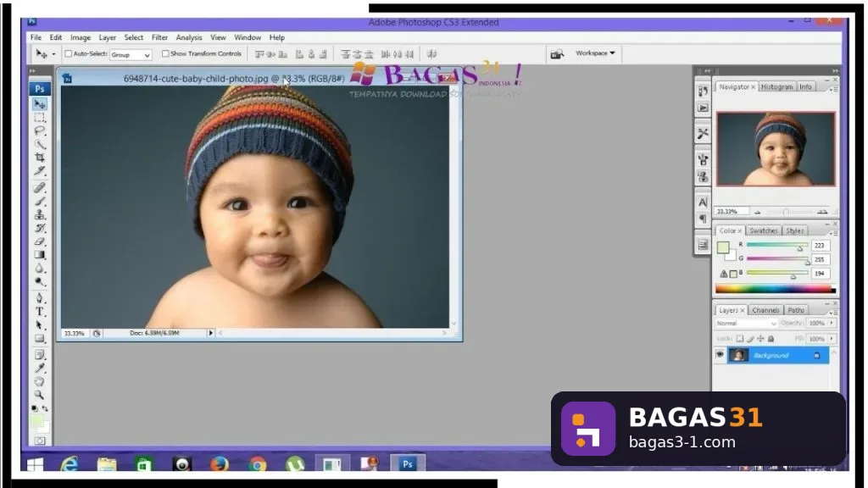This screenshot has height=488, width=868.
Task: Toggle Lock transparent pixels icon
Action: click(x=739, y=338)
